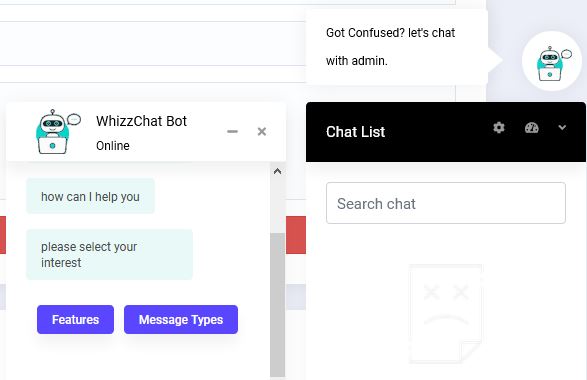Choose the Features interest button
The width and height of the screenshot is (587, 380).
click(75, 319)
